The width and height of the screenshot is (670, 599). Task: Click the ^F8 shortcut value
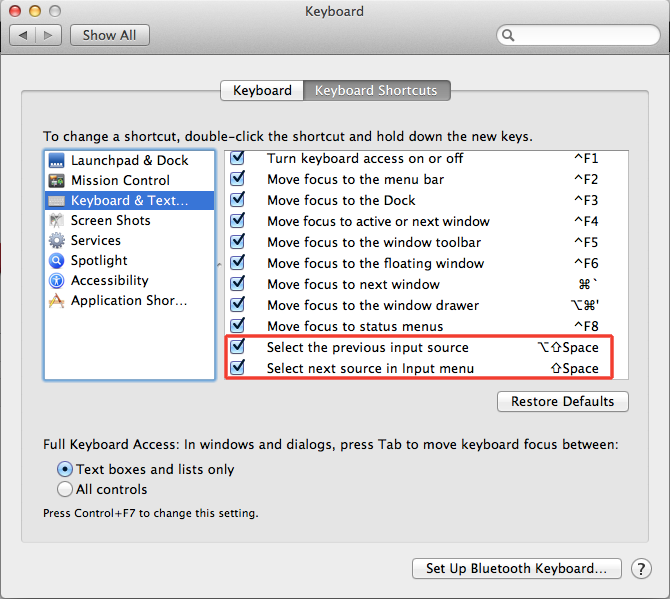pyautogui.click(x=586, y=326)
